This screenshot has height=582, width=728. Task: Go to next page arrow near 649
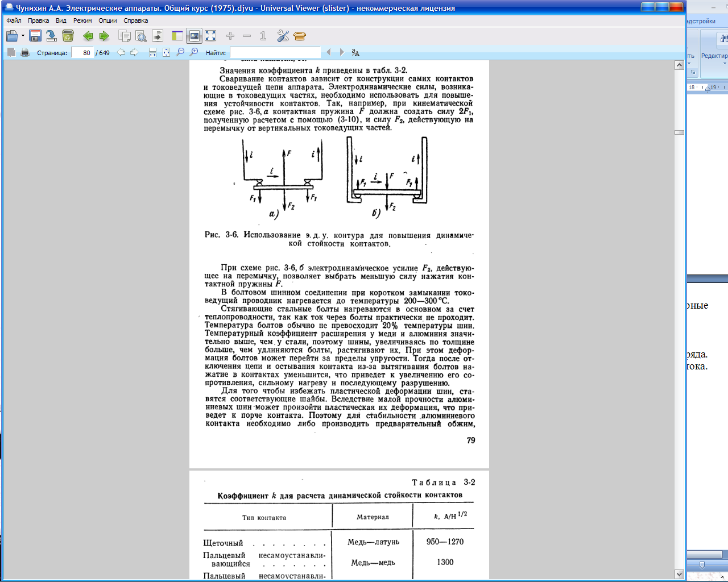[x=134, y=52]
